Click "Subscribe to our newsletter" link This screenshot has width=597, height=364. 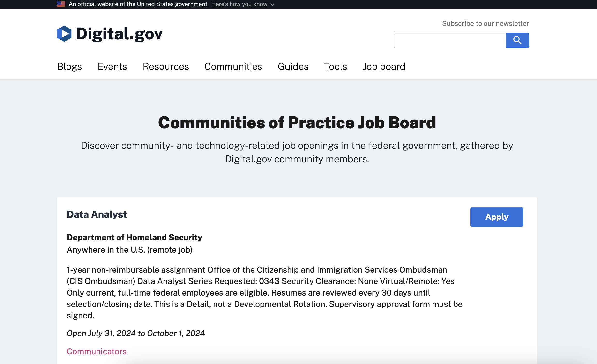click(x=485, y=23)
